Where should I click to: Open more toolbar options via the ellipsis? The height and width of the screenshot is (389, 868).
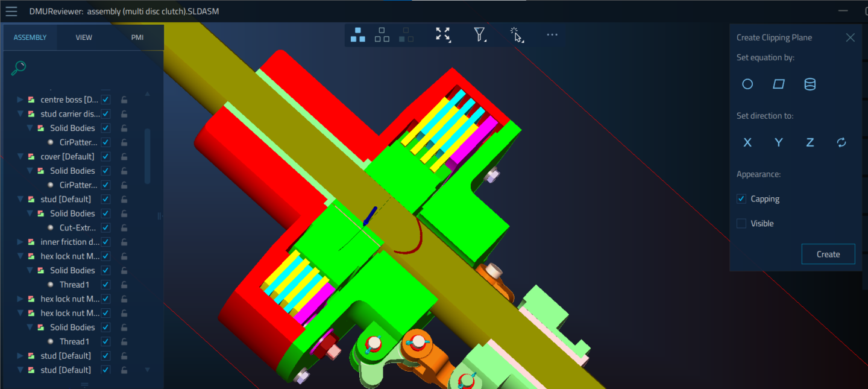pos(552,35)
